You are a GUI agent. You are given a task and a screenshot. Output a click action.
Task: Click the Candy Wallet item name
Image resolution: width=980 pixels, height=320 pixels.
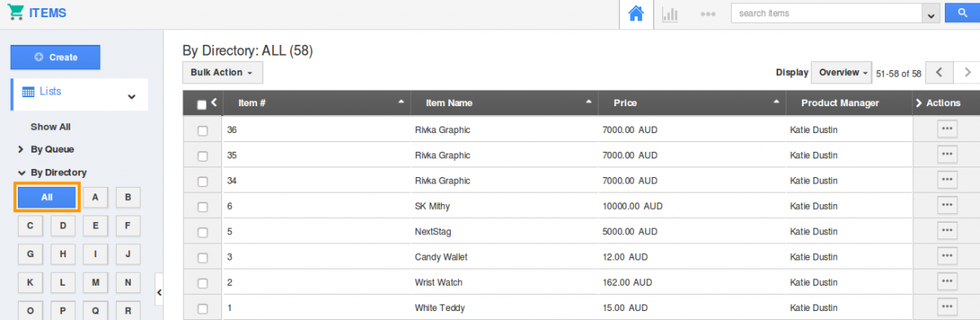point(441,257)
